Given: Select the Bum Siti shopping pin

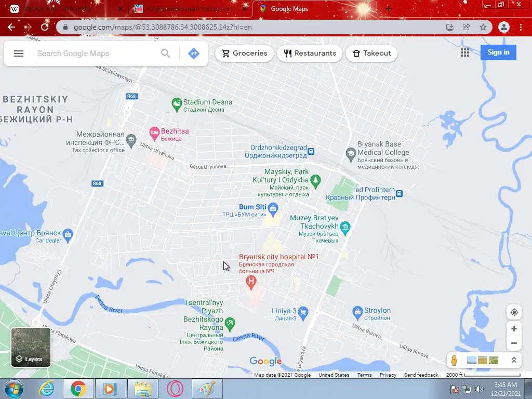Looking at the screenshot, I should [273, 209].
